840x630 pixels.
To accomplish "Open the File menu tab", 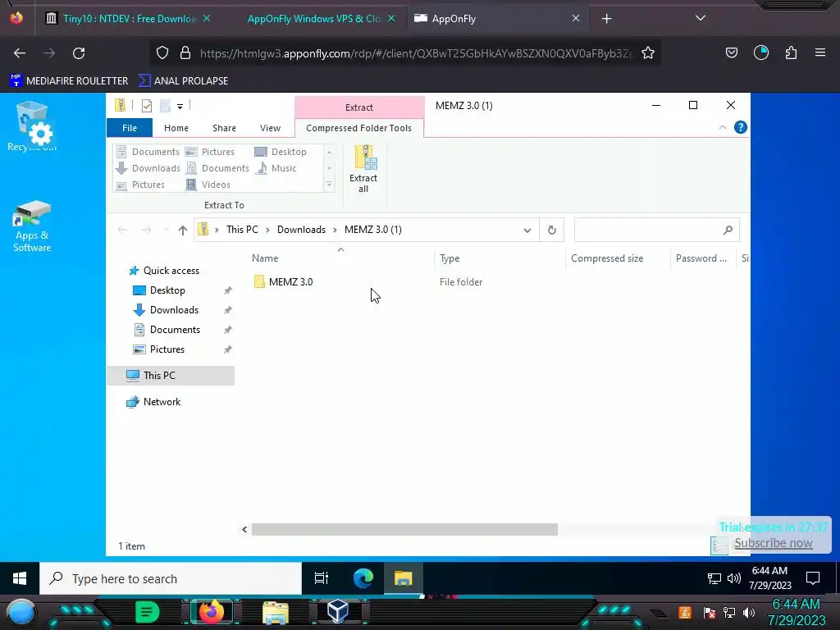I will [x=130, y=128].
